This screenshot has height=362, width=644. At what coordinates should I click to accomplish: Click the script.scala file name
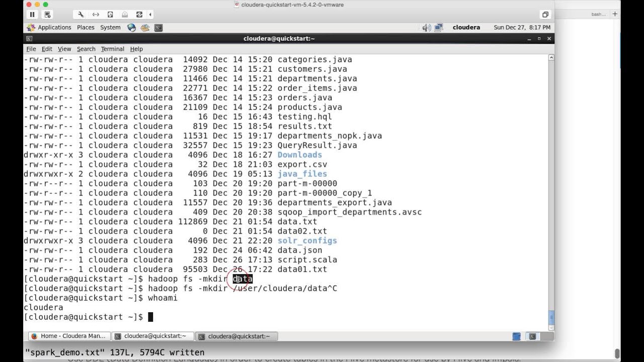click(x=307, y=260)
